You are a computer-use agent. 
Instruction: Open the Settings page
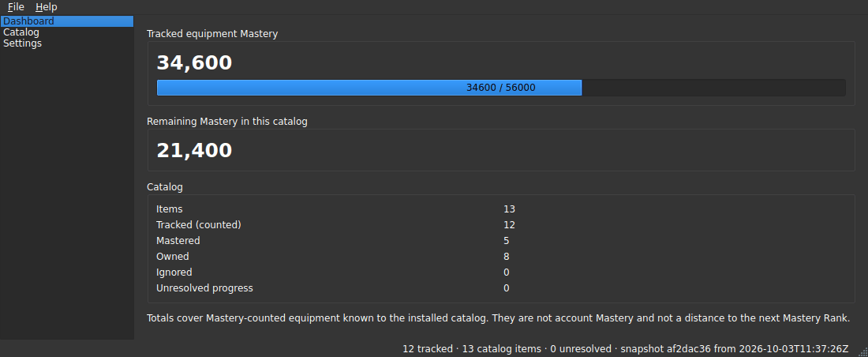point(67,43)
